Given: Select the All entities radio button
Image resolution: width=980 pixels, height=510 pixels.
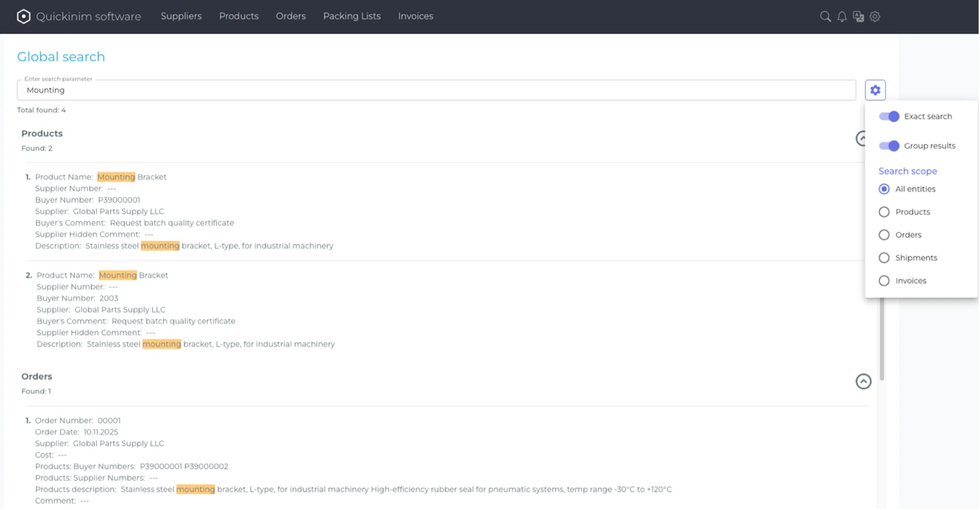Looking at the screenshot, I should (x=884, y=189).
